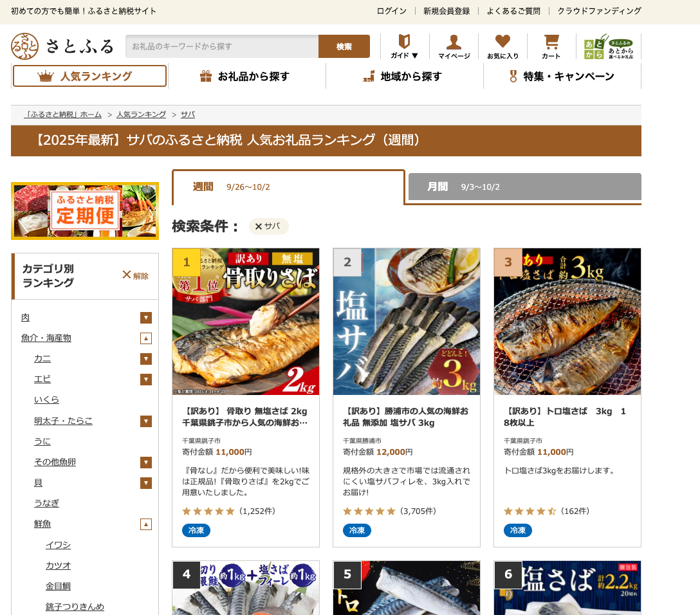
Task: Open rank 6 塩さば 2.2kg image
Action: coord(567,588)
